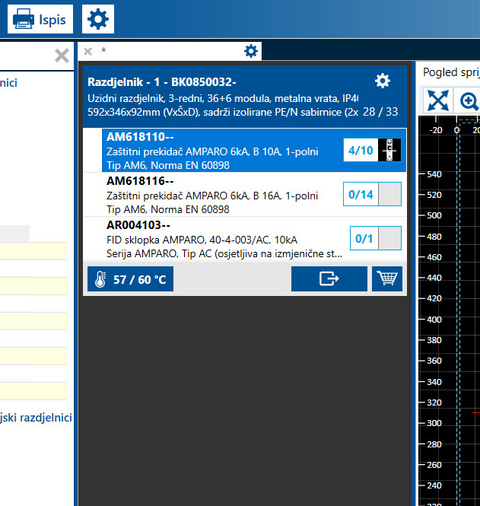The width and height of the screenshot is (480, 506).
Task: Click the jski razdjelnici link in left panel
Action: [x=36, y=418]
